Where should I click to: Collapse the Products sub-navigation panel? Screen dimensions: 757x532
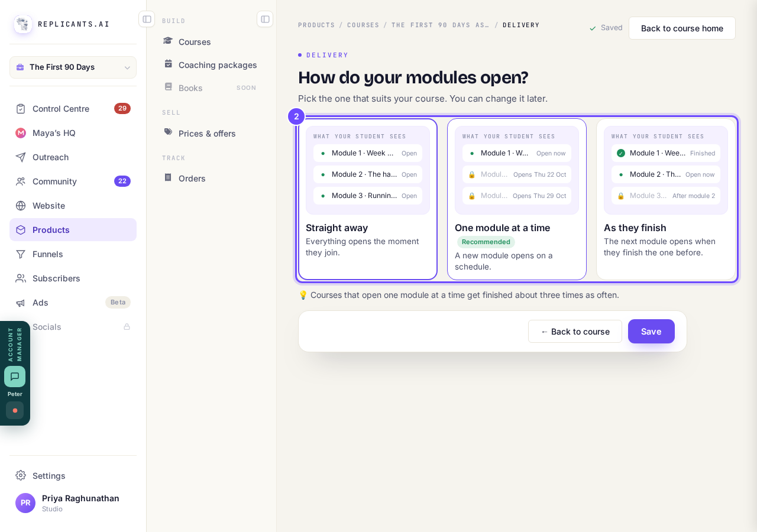(x=265, y=19)
